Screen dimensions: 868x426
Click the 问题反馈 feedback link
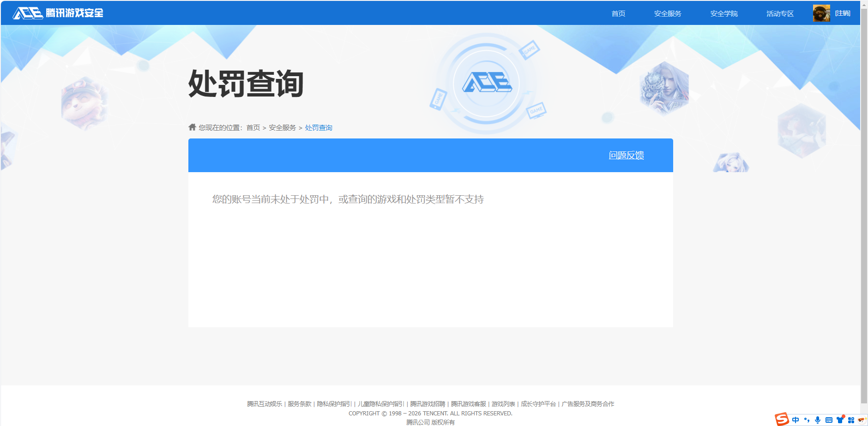point(627,156)
